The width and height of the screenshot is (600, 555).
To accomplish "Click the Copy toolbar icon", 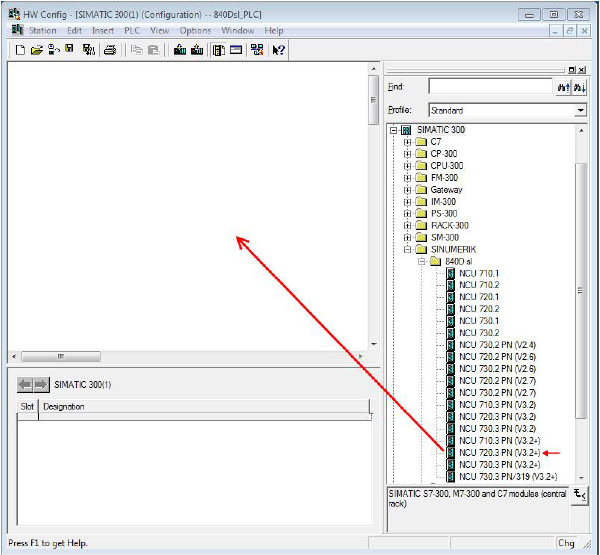I will click(x=137, y=50).
